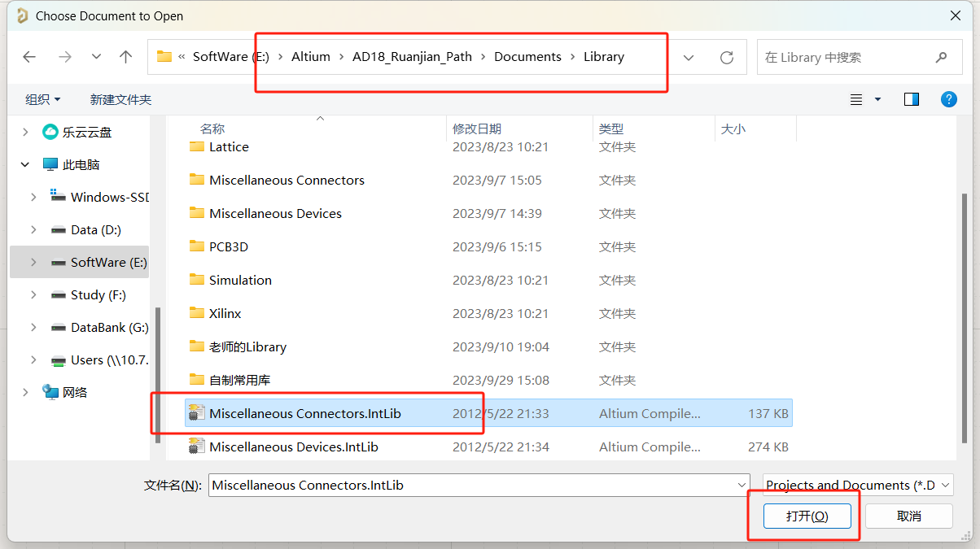Click the 274 KB size cell
The width and height of the screenshot is (980, 549).
(768, 447)
